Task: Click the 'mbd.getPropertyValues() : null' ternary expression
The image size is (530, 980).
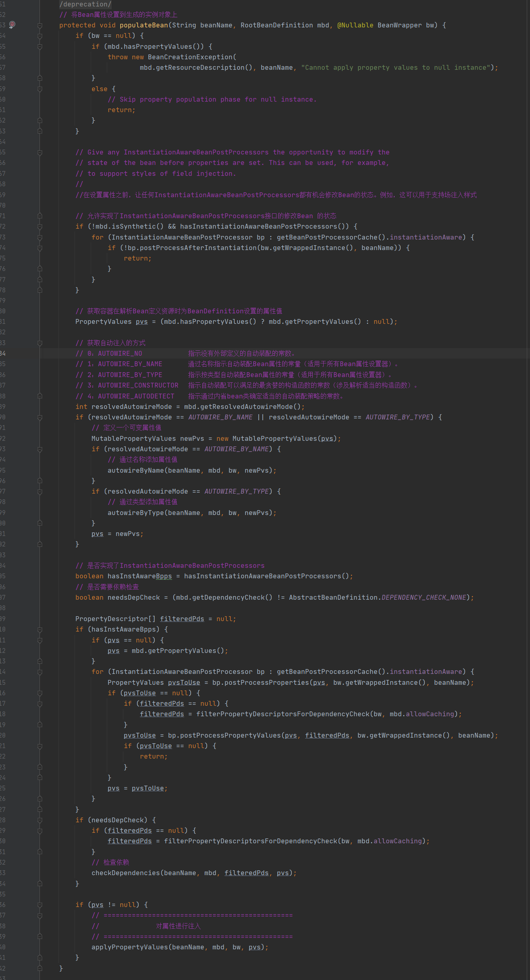Action: 329,321
